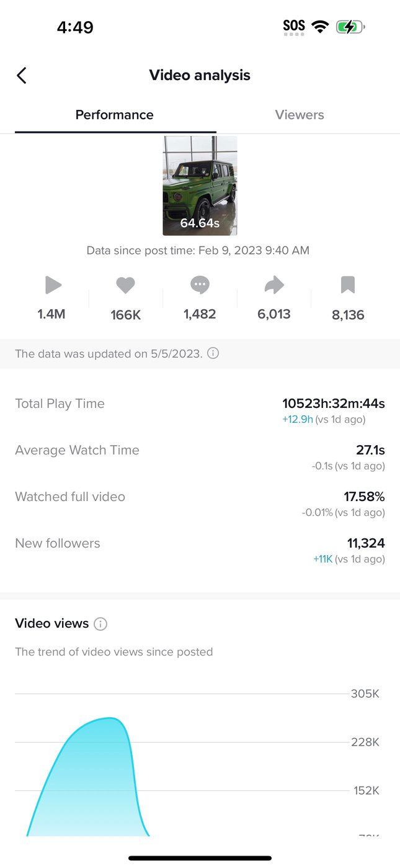Screen dimensions: 400x868
Task: Tap the heart likes icon
Action: [125, 286]
